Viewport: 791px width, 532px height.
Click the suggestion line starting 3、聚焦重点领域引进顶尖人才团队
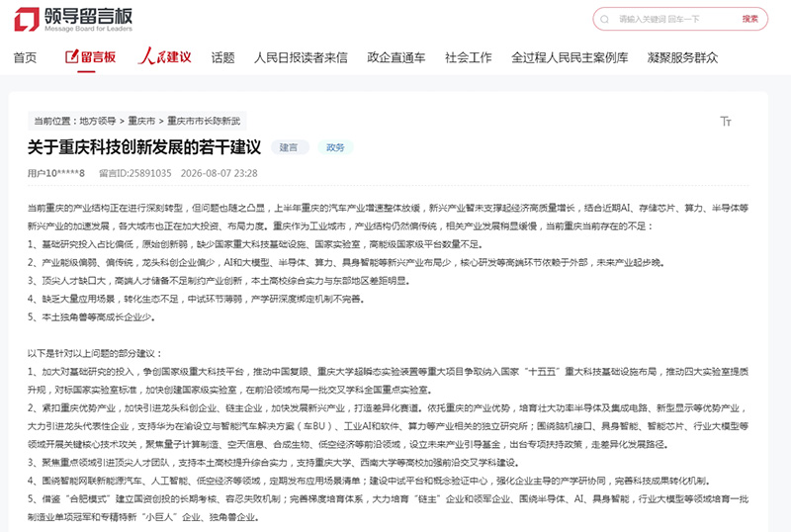[274, 463]
